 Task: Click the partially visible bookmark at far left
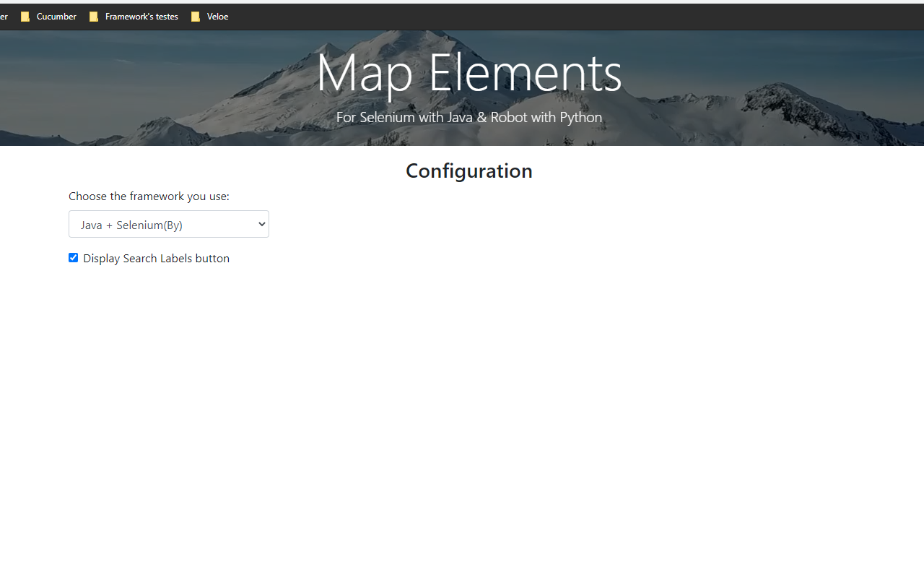click(x=3, y=16)
